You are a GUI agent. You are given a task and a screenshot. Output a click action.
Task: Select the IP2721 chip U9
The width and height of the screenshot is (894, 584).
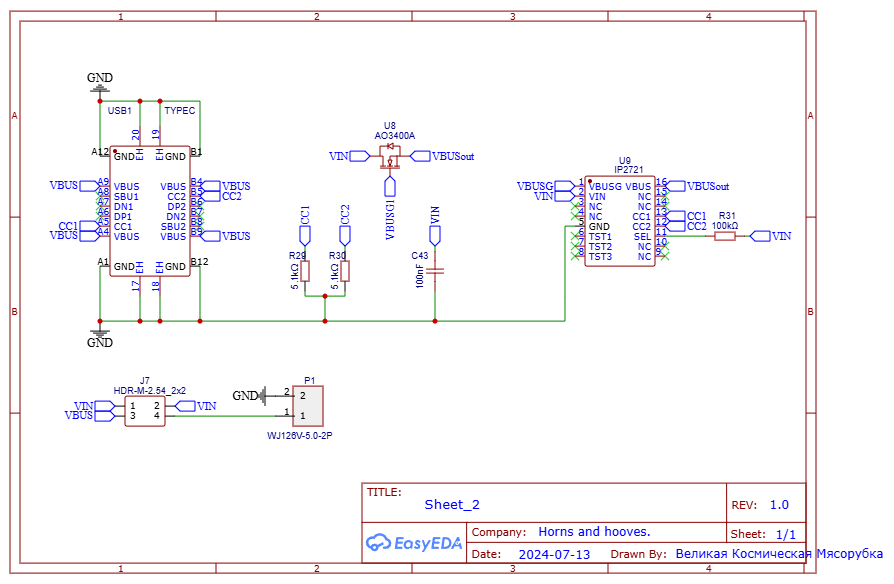620,220
